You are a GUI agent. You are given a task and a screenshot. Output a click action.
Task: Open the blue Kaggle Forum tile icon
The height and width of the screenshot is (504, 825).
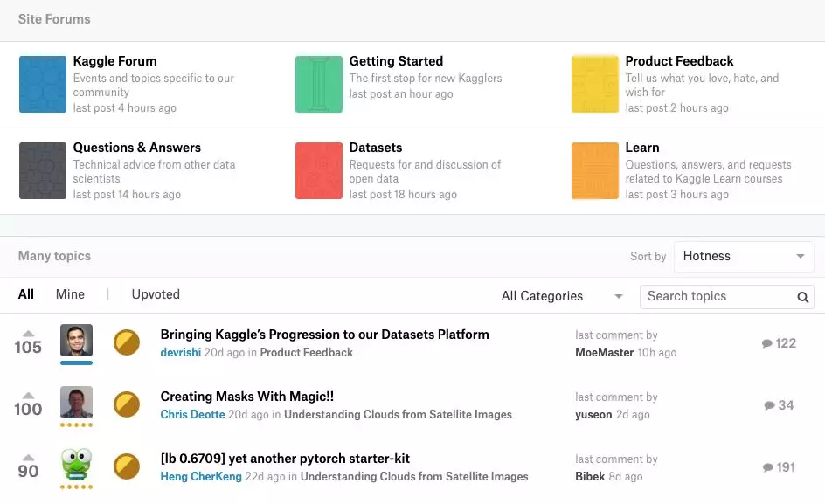[43, 84]
